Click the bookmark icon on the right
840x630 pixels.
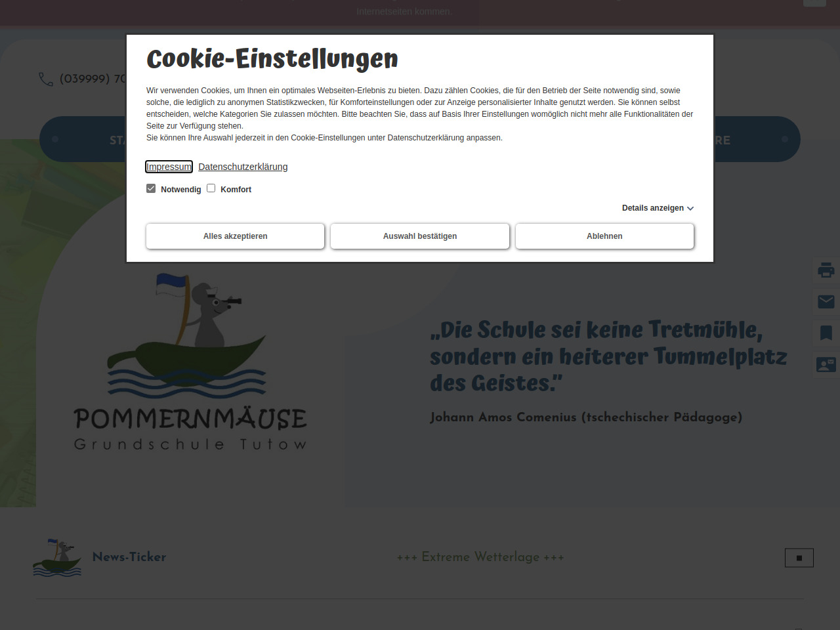826,333
